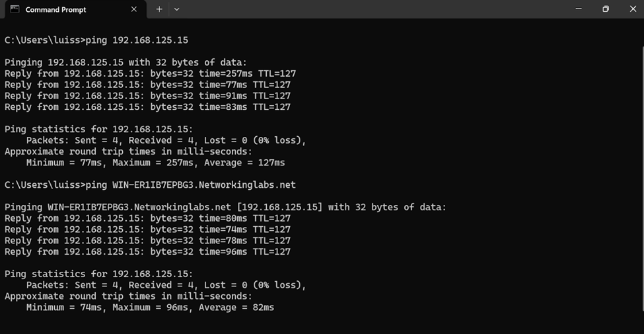Viewport: 644px width, 334px height.
Task: Click the ping WIN-ER1IB7EPBG3.Networkinglabs.net command line
Action: [x=151, y=185]
